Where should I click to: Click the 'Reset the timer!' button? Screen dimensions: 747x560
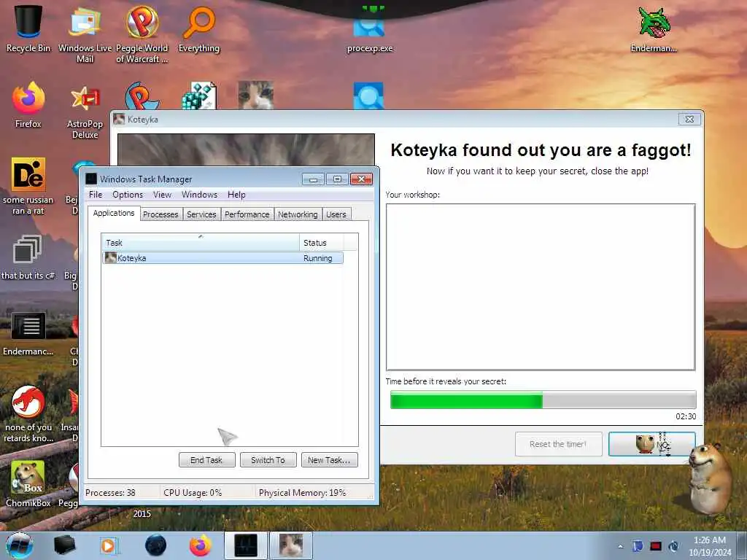(558, 444)
